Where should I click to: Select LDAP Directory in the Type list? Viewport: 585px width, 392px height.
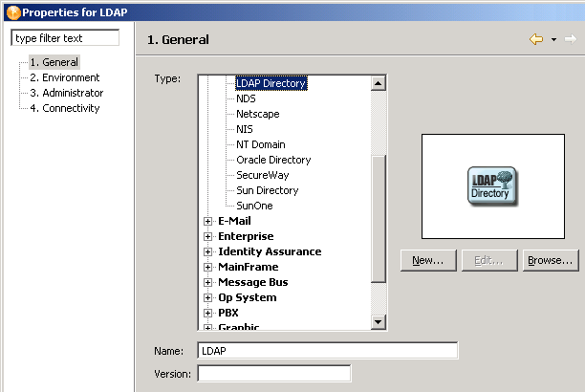pos(271,83)
